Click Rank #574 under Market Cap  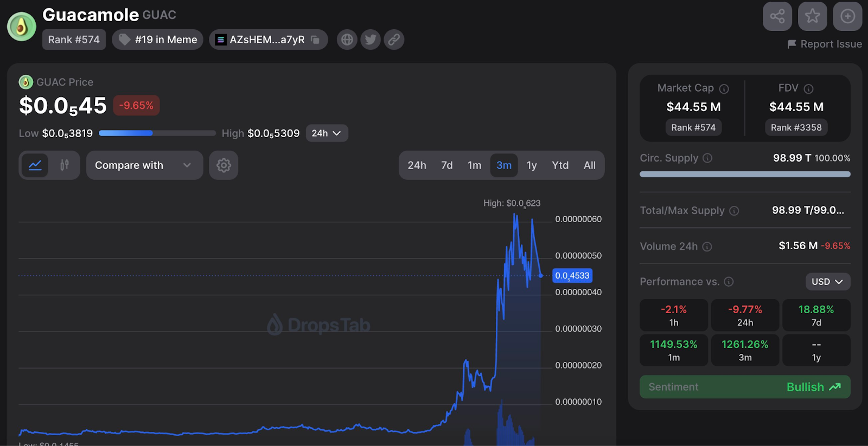[693, 127]
